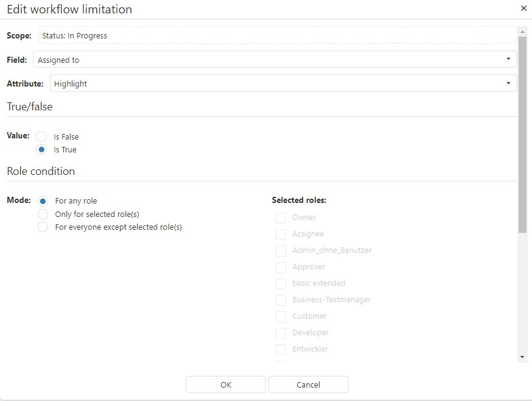The height and width of the screenshot is (401, 532).
Task: Choose Only for selected role(s) mode
Action: tap(43, 214)
